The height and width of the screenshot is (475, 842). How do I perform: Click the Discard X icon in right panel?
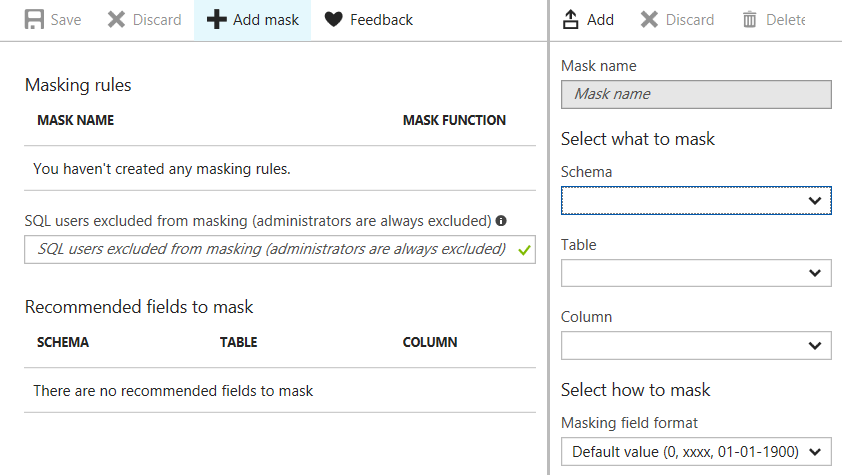[650, 20]
